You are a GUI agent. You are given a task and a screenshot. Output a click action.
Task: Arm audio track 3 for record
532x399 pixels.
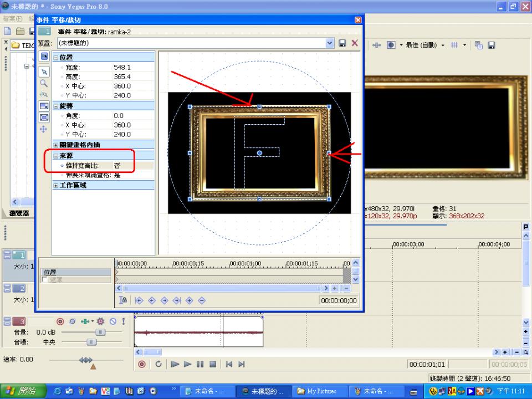pyautogui.click(x=60, y=321)
